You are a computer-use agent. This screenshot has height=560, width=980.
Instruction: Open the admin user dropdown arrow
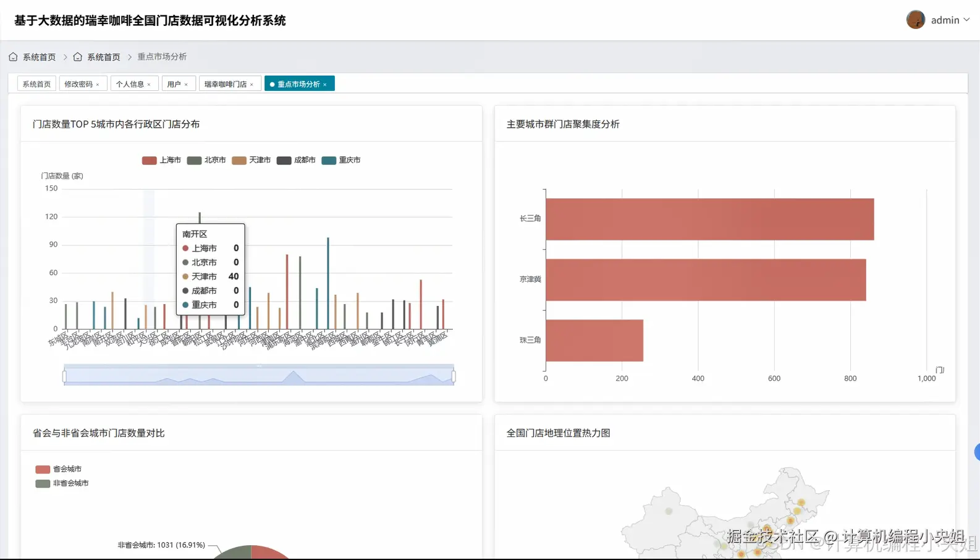click(966, 20)
